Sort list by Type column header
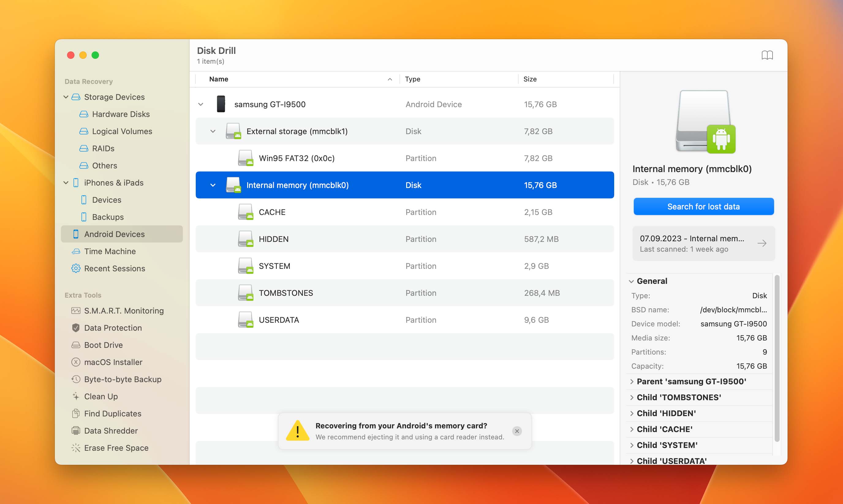The width and height of the screenshot is (843, 504). [x=413, y=79]
